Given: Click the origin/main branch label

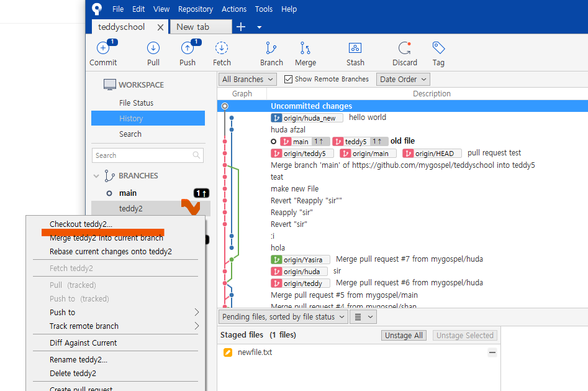Looking at the screenshot, I should point(368,154).
